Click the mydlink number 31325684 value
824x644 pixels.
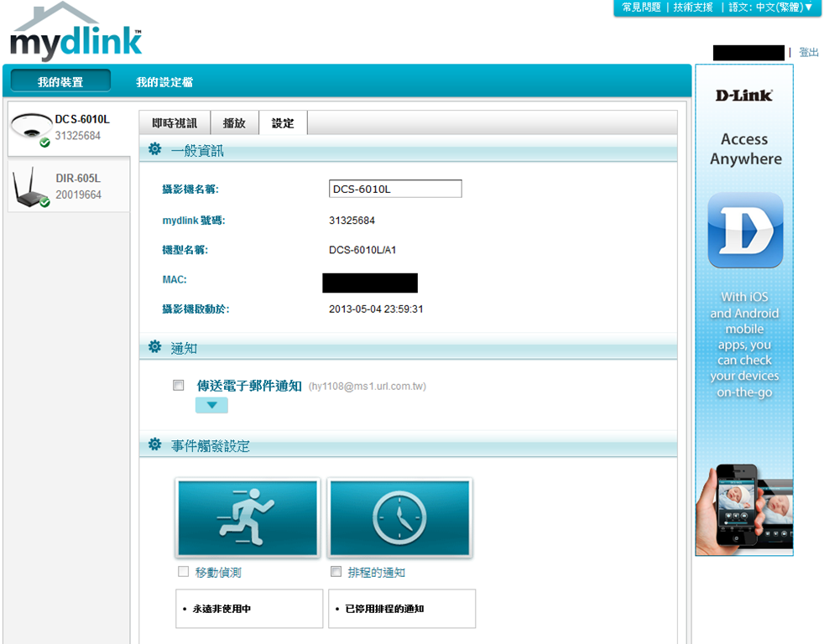click(352, 221)
